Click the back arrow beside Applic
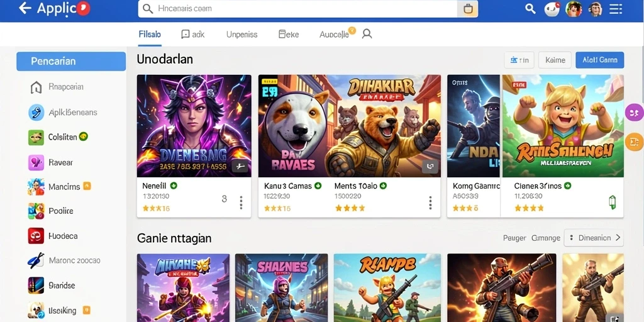 tap(25, 8)
